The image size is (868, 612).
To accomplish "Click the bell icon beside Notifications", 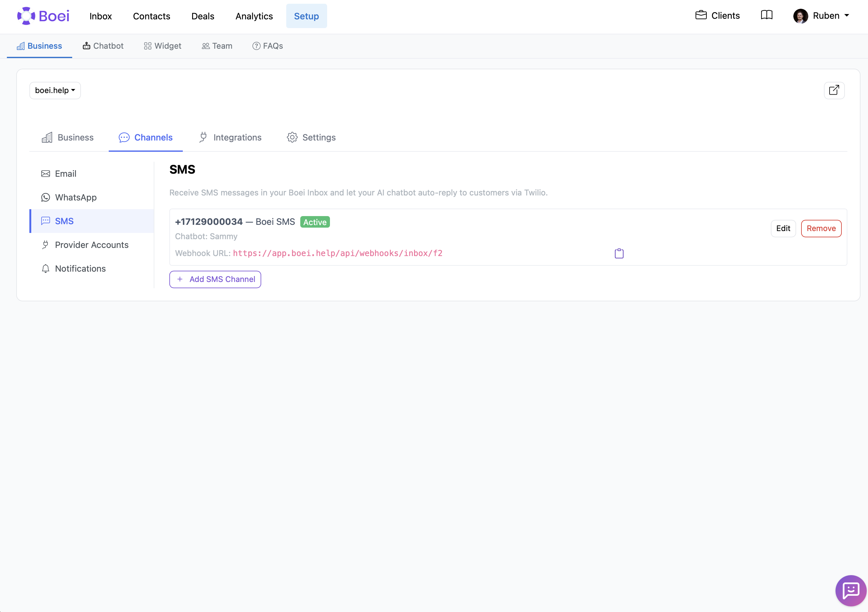I will pos(45,269).
